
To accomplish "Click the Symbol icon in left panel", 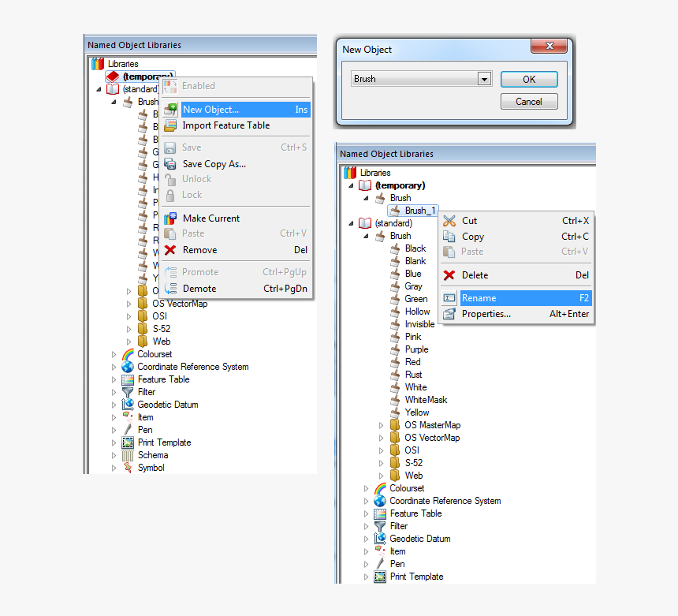I will pyautogui.click(x=128, y=468).
